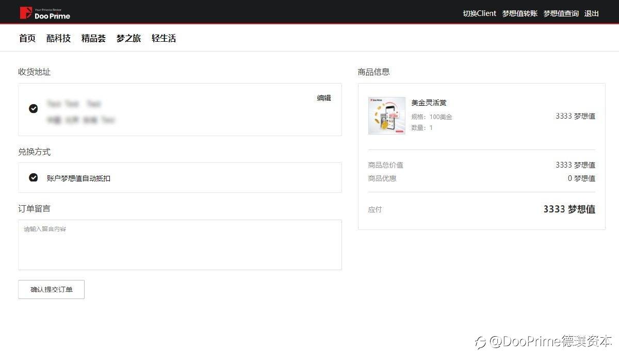Log out using the 退出 link
The width and height of the screenshot is (619, 364).
(x=591, y=13)
